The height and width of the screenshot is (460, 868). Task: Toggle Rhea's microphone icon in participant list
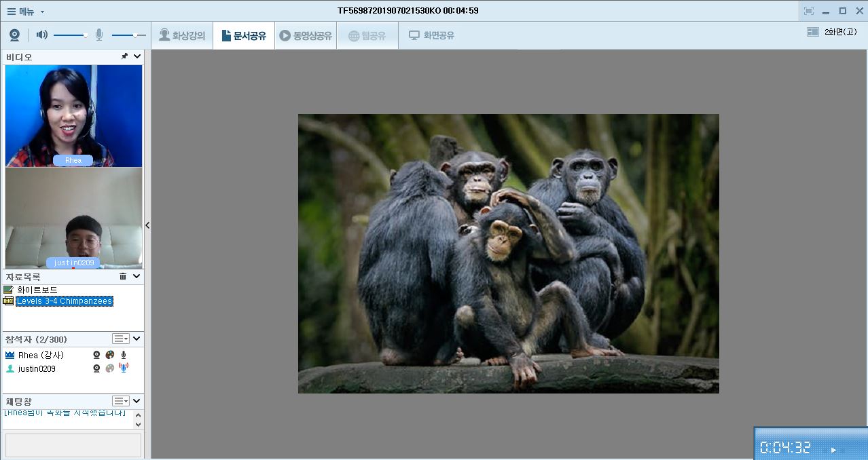pos(124,355)
